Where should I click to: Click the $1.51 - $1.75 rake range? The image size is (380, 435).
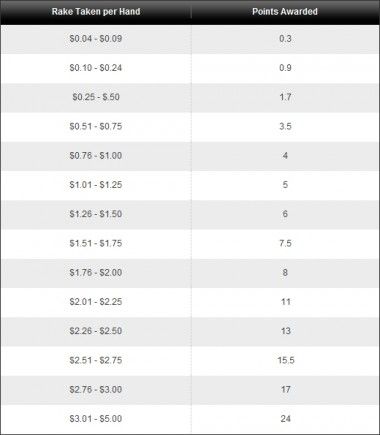click(96, 243)
